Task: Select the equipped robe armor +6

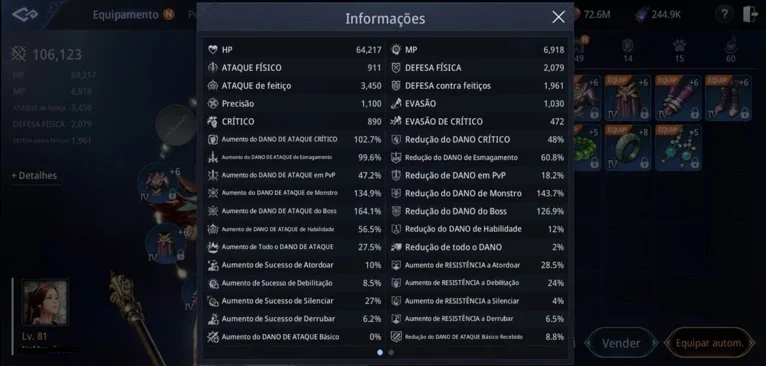Action: coord(628,98)
